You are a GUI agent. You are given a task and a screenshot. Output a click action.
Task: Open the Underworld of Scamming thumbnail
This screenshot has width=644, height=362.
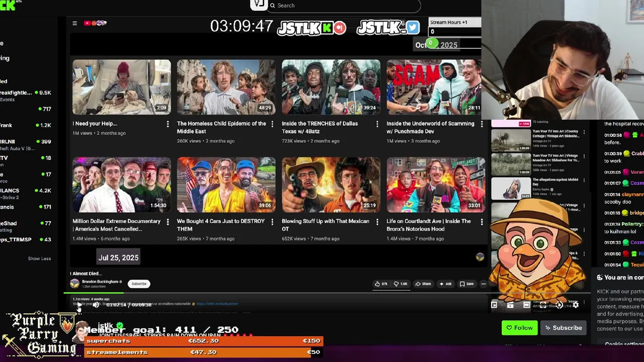click(x=434, y=87)
